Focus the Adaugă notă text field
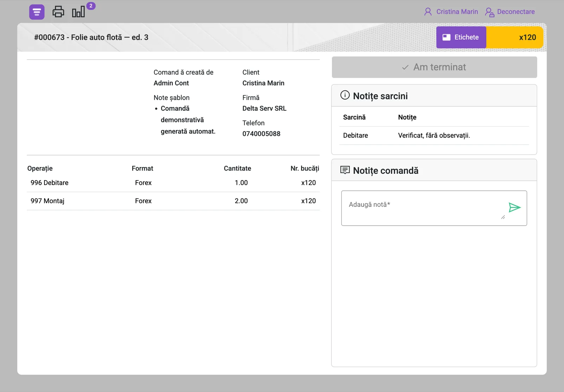Viewport: 564px width, 392px height. pos(423,208)
